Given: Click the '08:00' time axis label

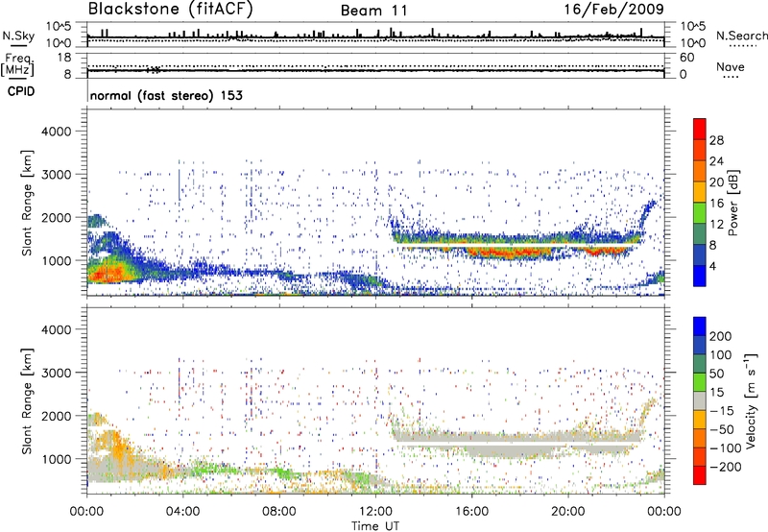Looking at the screenshot, I should click(279, 512).
